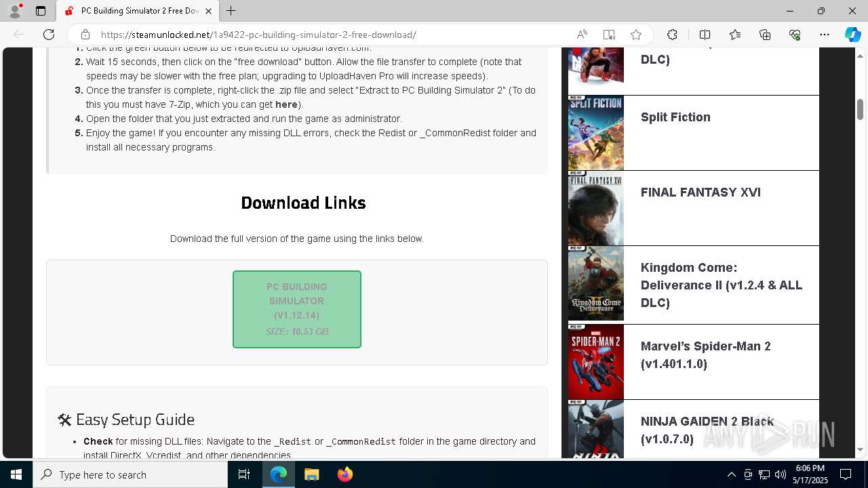View site information lock icon
The image size is (868, 488).
coord(85,35)
